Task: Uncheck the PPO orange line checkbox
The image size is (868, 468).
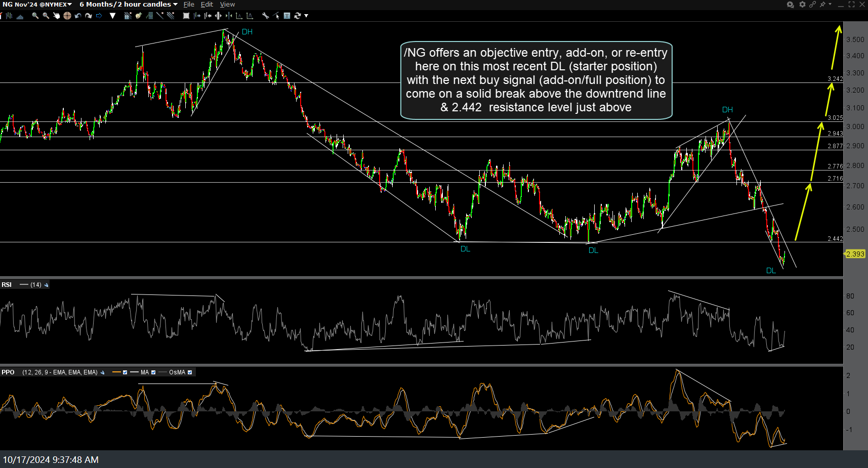Action: (125, 372)
